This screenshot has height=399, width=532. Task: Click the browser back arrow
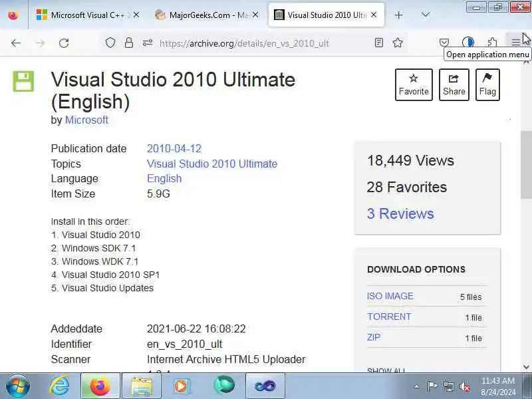[16, 43]
